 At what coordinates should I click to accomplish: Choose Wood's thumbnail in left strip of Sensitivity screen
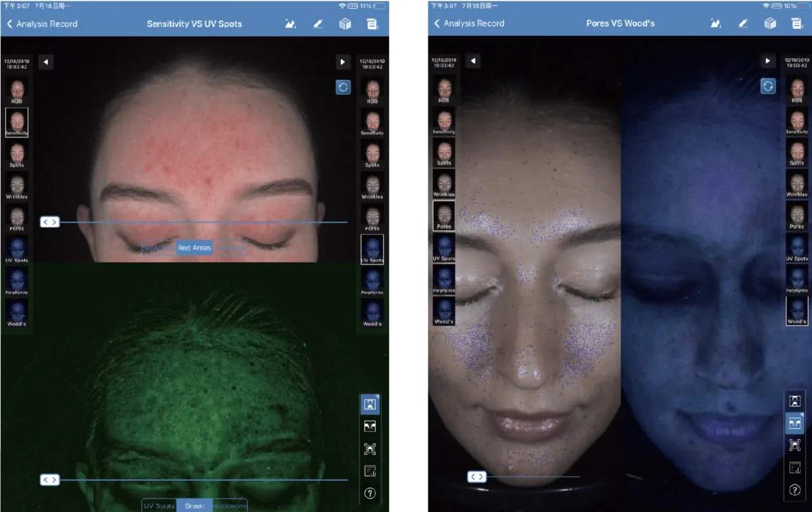click(x=18, y=312)
